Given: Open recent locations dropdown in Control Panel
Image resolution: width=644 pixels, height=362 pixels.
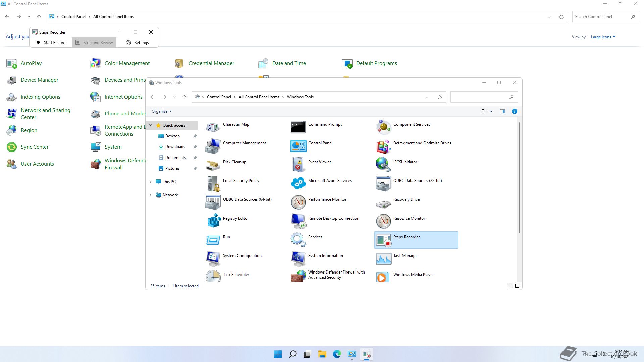Looking at the screenshot, I should pos(29,17).
